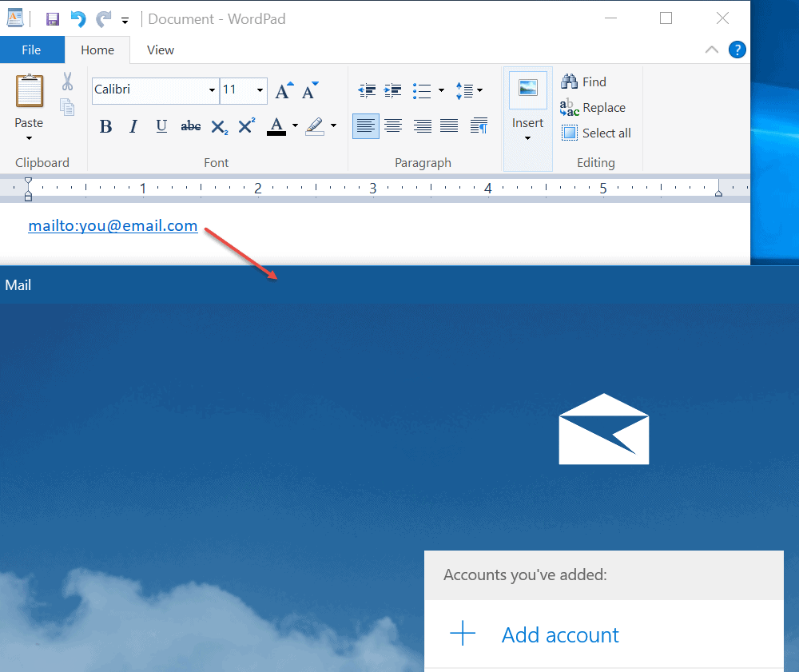Screen dimensions: 799x672
Task: Toggle bold formatting
Action: (x=105, y=125)
